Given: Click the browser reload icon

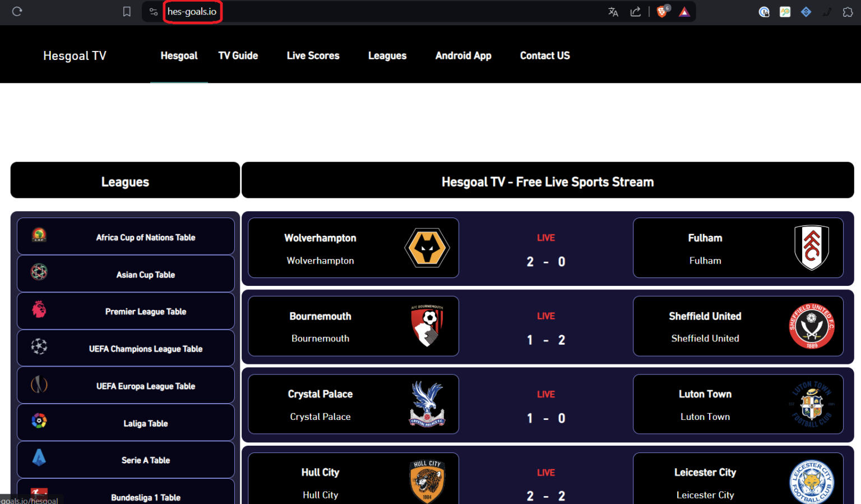Looking at the screenshot, I should pyautogui.click(x=17, y=12).
